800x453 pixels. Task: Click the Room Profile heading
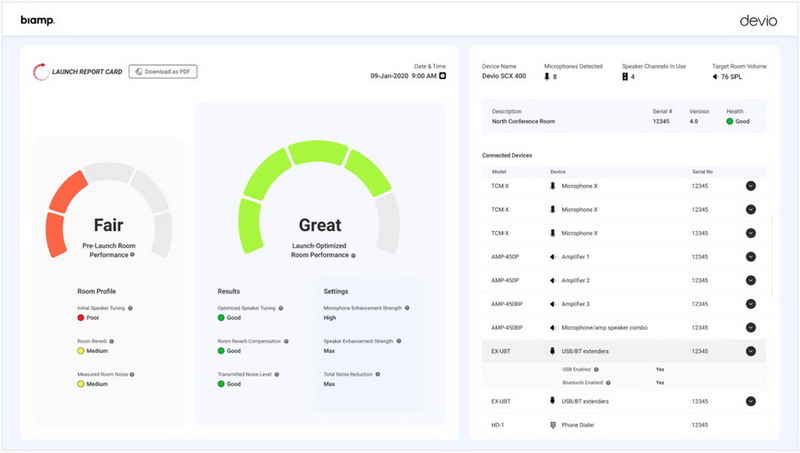click(96, 291)
